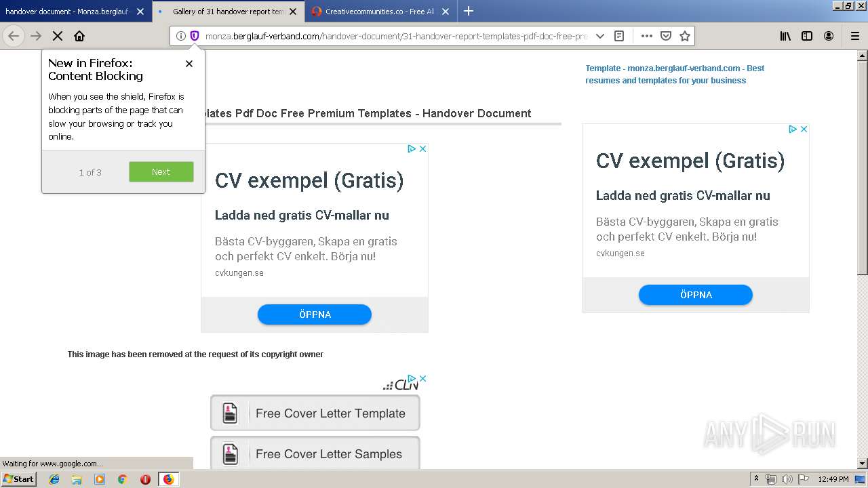The image size is (868, 488).
Task: Click the clock showing 12:49 PM
Action: point(833,479)
